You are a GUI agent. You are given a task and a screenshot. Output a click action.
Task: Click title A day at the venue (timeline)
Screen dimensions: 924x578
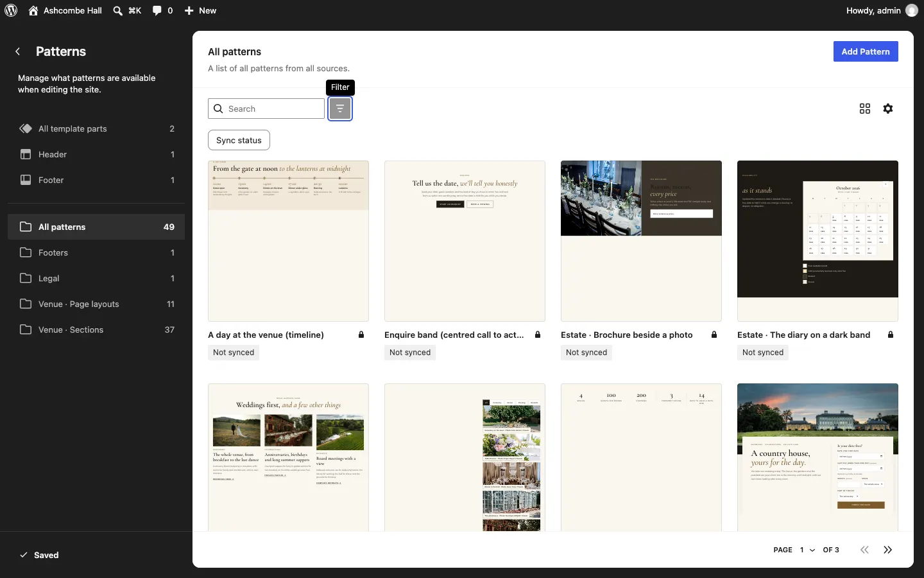pos(266,335)
